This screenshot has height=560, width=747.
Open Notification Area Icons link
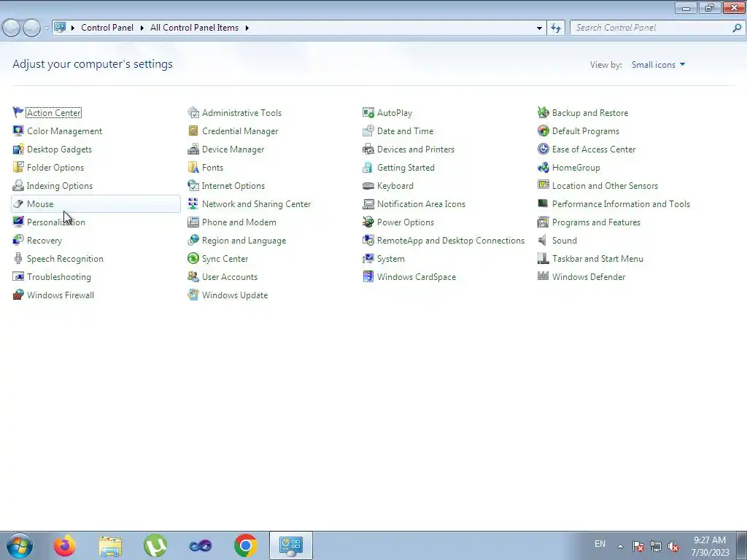click(x=421, y=204)
